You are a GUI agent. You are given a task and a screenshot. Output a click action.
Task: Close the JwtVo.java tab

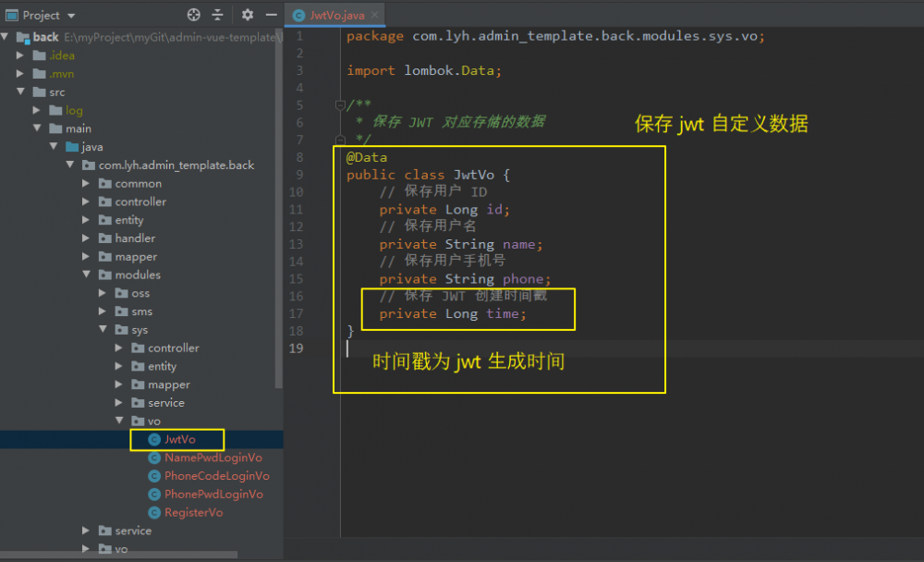tap(373, 15)
